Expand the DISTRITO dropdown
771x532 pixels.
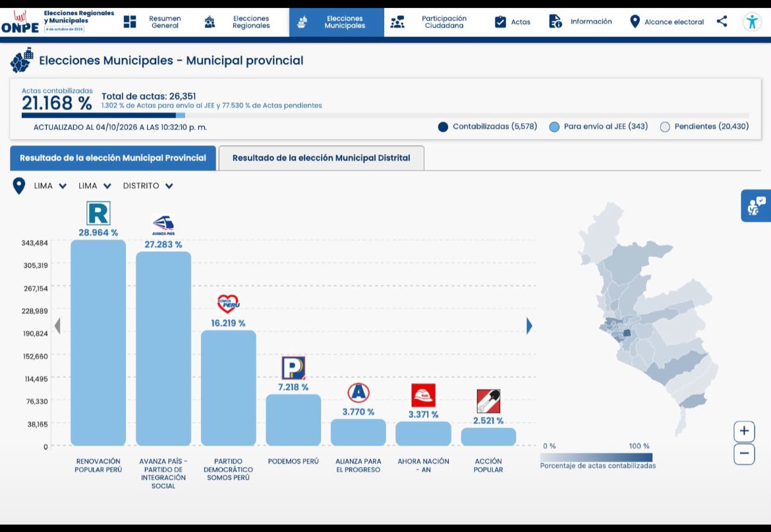tap(148, 186)
